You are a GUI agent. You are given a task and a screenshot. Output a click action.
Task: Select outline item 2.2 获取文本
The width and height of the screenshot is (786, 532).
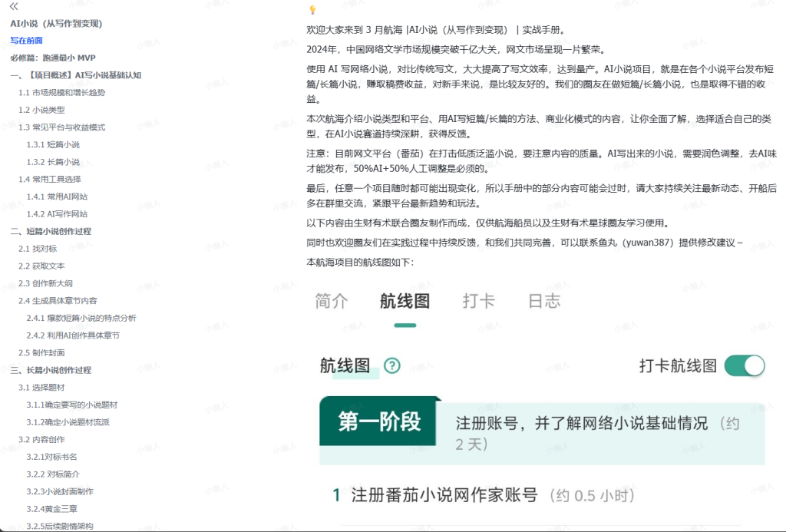[x=41, y=266]
